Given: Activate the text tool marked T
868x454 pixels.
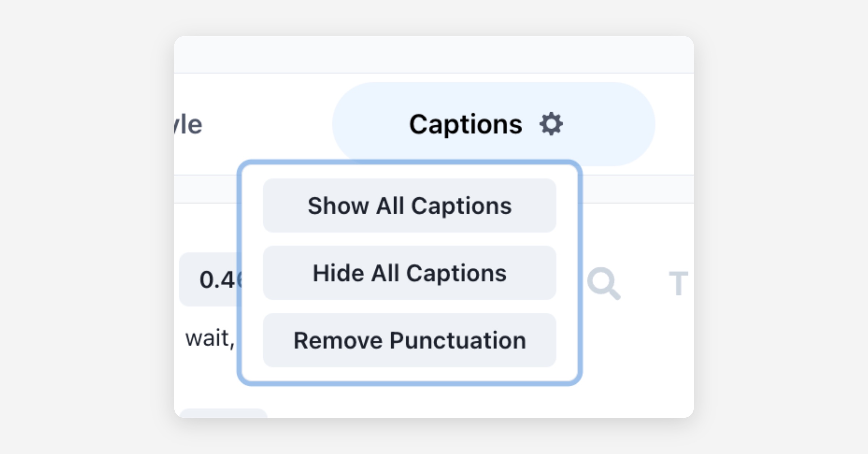Looking at the screenshot, I should (678, 283).
